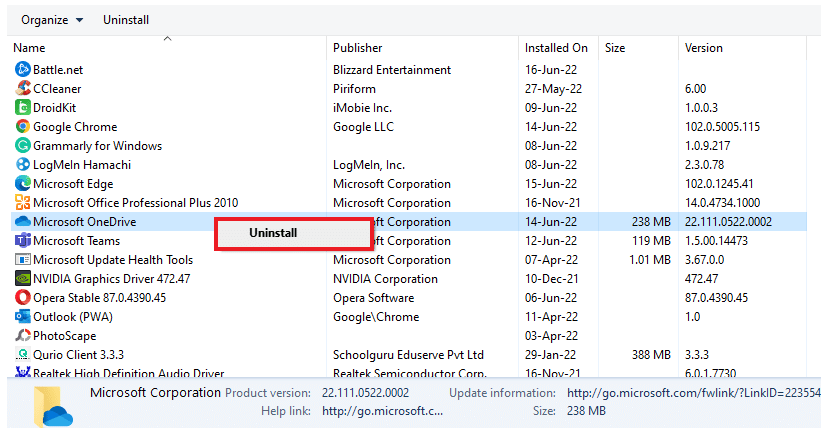Click the NVIDIA Graphics Driver icon

(x=23, y=279)
